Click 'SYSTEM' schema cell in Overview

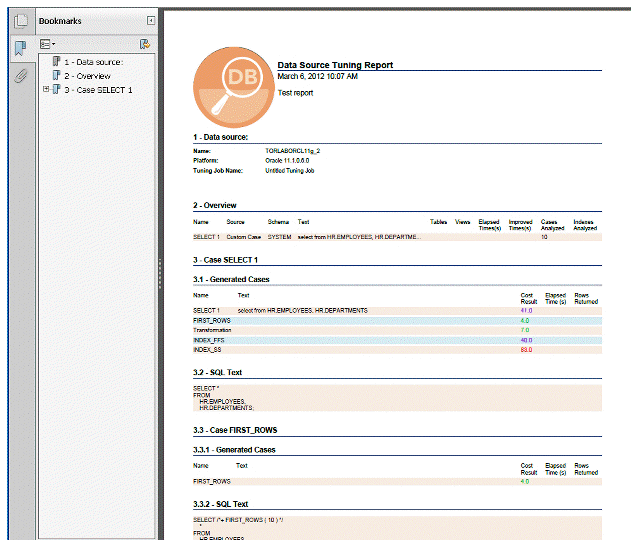coord(280,237)
